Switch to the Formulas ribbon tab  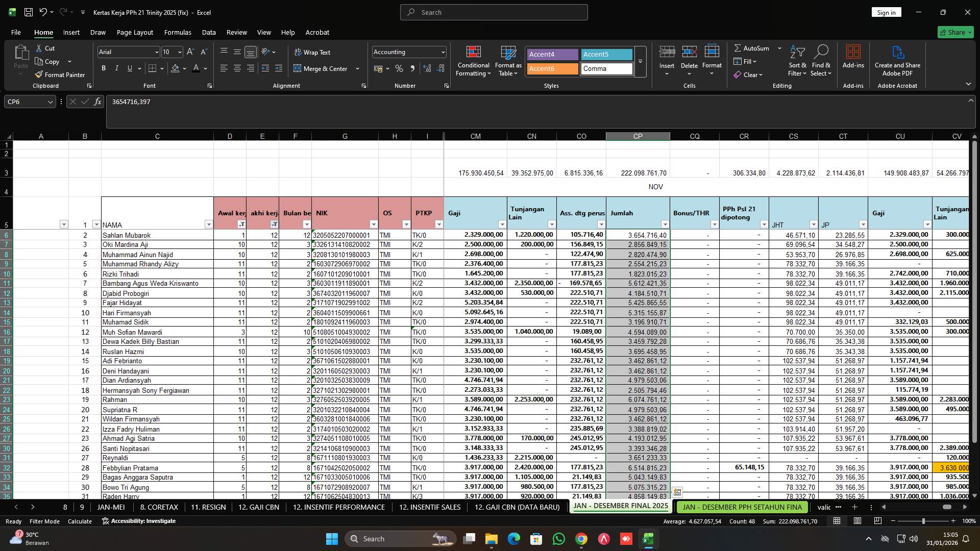pyautogui.click(x=178, y=32)
